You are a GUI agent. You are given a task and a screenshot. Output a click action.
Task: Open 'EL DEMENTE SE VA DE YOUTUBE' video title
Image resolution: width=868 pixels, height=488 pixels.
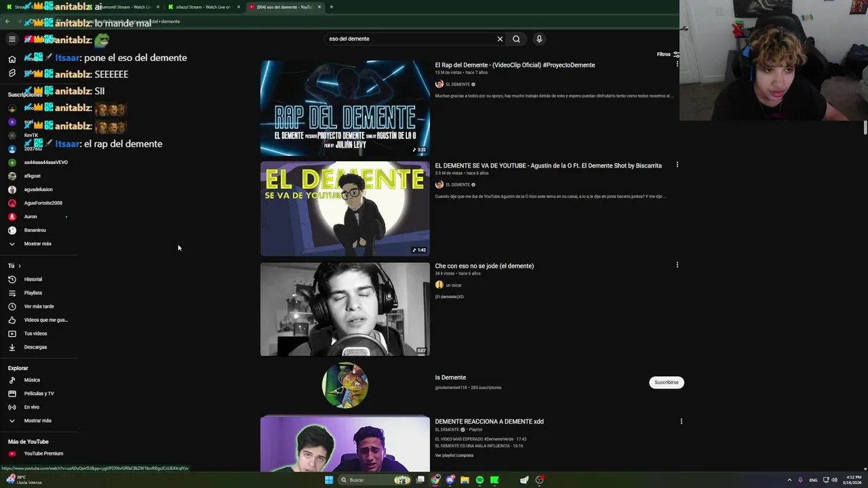coord(548,165)
